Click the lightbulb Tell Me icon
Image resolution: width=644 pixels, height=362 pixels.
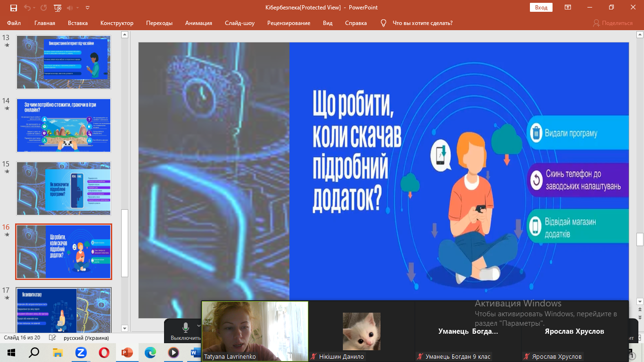[x=384, y=23]
